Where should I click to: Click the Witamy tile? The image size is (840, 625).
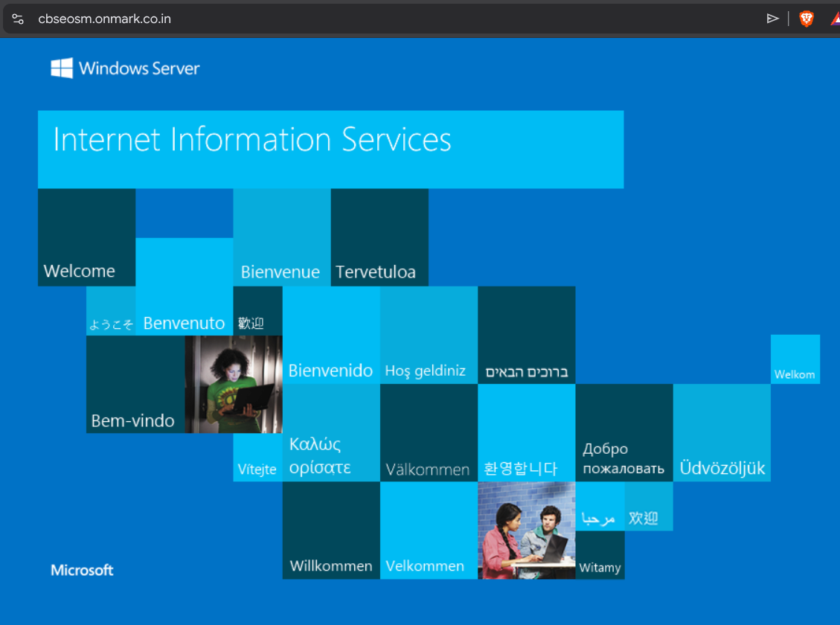point(600,555)
